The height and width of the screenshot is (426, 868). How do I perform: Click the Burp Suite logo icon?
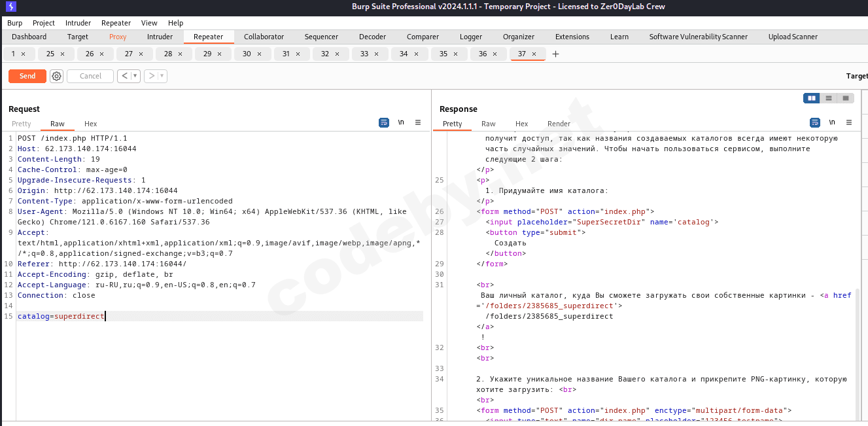tap(10, 7)
